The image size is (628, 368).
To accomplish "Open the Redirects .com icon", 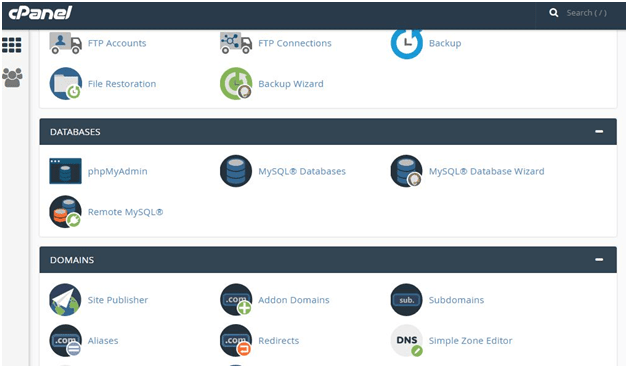I will click(x=236, y=340).
